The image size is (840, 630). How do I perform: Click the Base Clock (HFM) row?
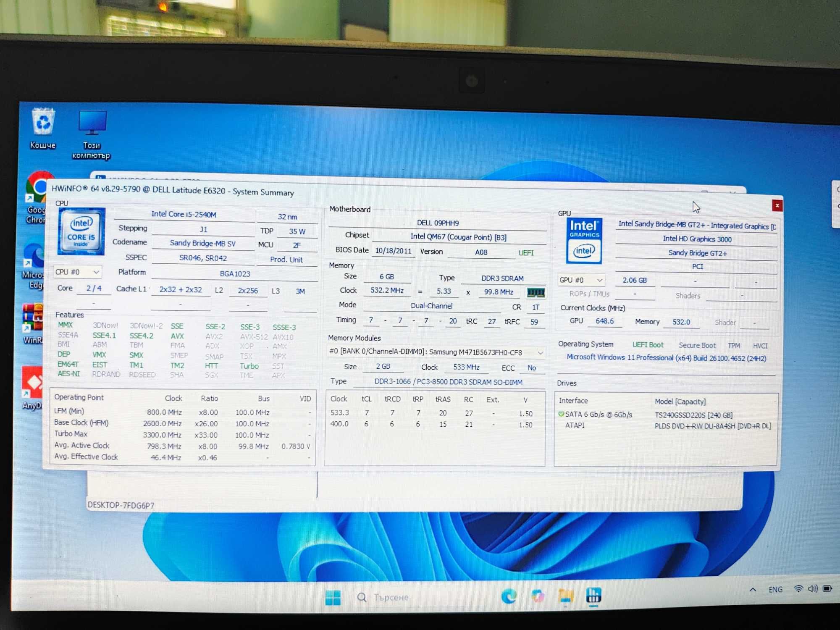click(x=183, y=423)
